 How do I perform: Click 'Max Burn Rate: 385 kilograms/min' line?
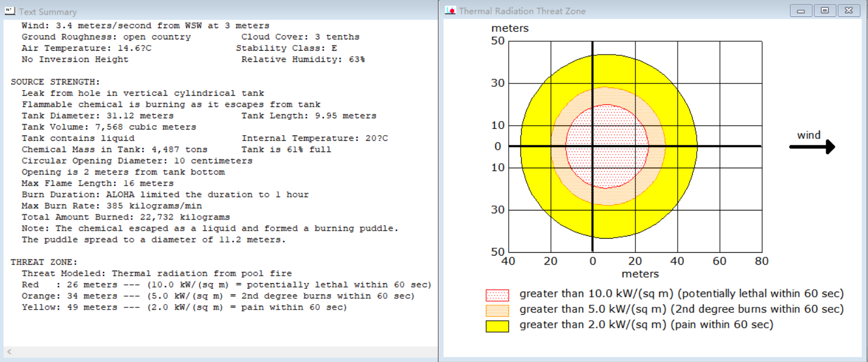pos(112,206)
